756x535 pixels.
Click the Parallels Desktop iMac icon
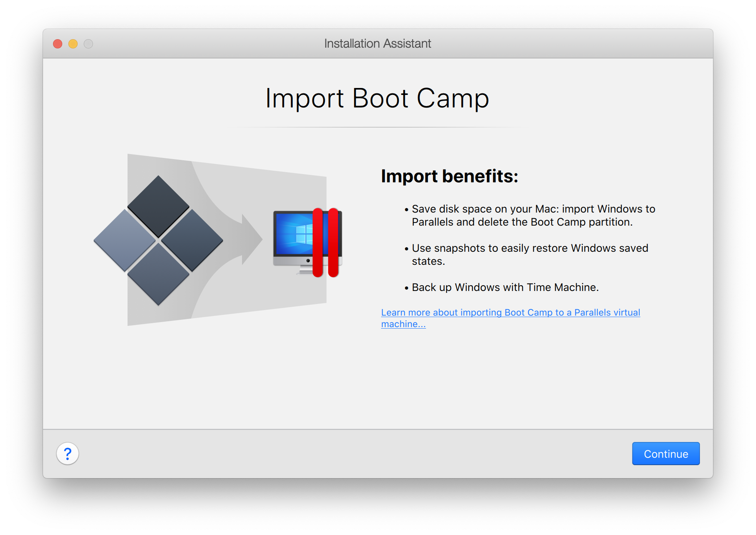[308, 243]
